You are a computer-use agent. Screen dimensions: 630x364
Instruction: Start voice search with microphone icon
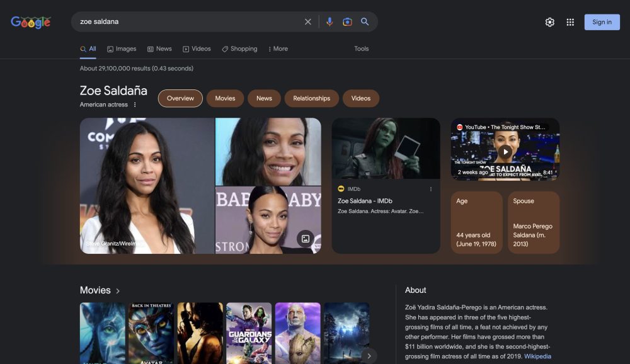coord(329,22)
